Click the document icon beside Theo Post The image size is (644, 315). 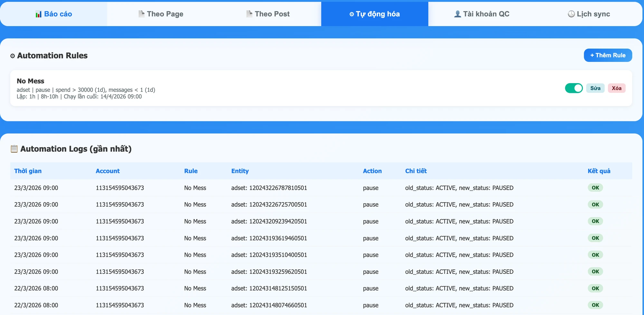pos(249,14)
